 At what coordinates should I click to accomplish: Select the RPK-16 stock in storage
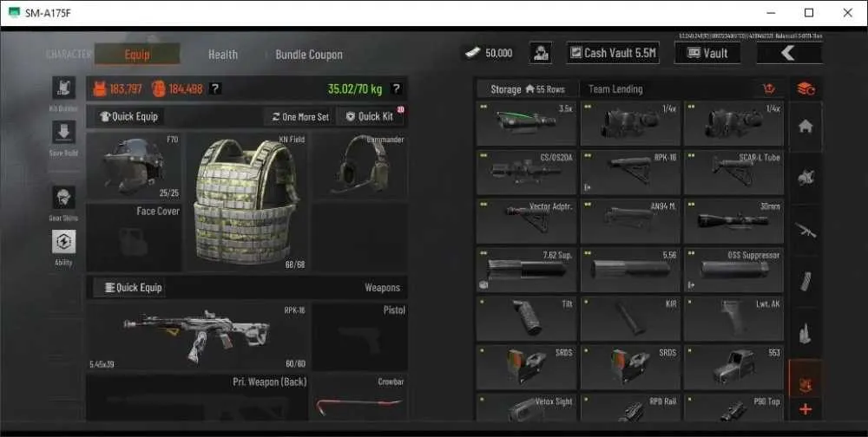point(630,173)
